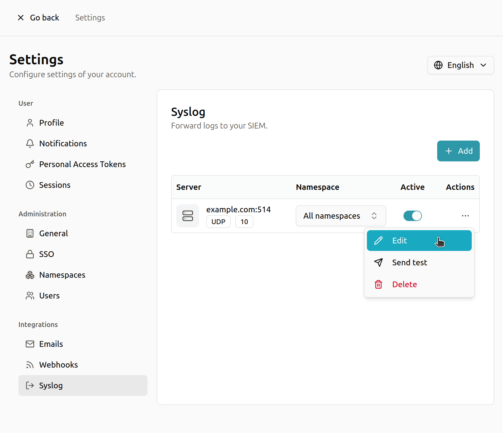Click the UDP protocol badge
The width and height of the screenshot is (504, 433).
(218, 222)
